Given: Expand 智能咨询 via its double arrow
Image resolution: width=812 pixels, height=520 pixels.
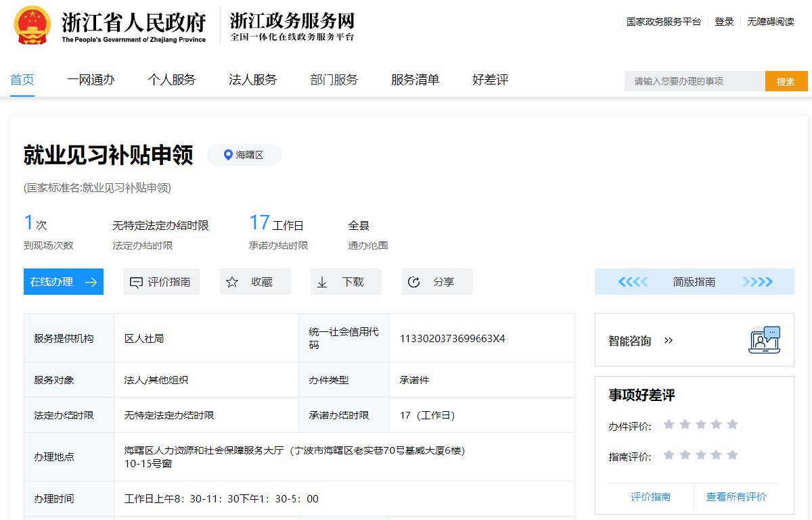Looking at the screenshot, I should [669, 341].
